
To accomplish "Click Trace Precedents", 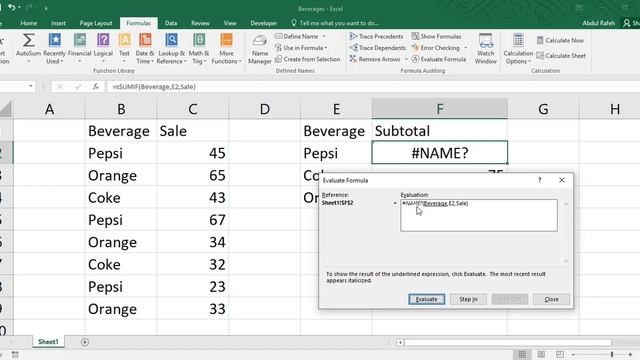I will click(376, 36).
